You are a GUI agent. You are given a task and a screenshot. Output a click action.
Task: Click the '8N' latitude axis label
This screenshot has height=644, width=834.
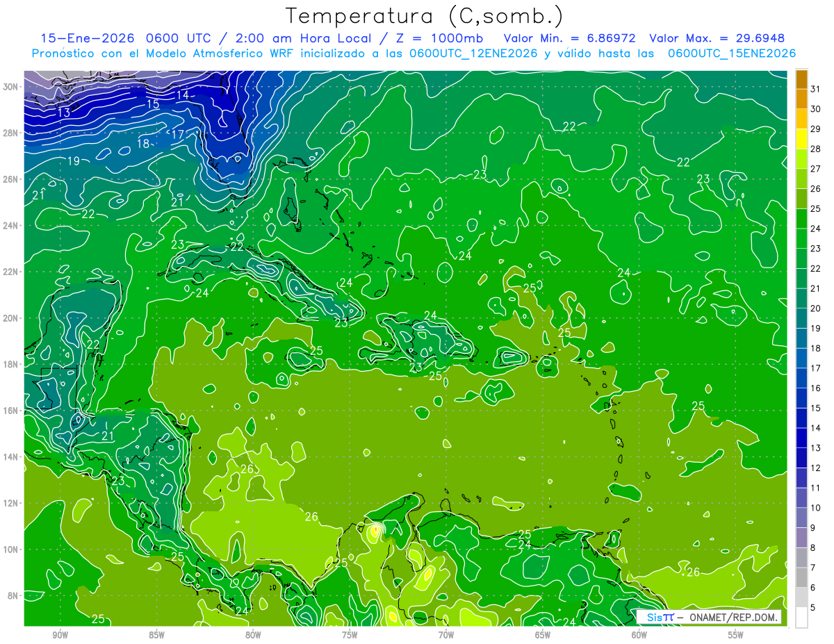coord(13,595)
